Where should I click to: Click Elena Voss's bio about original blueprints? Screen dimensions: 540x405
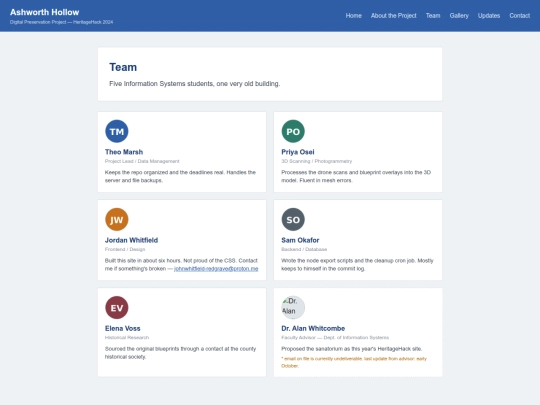click(x=180, y=353)
